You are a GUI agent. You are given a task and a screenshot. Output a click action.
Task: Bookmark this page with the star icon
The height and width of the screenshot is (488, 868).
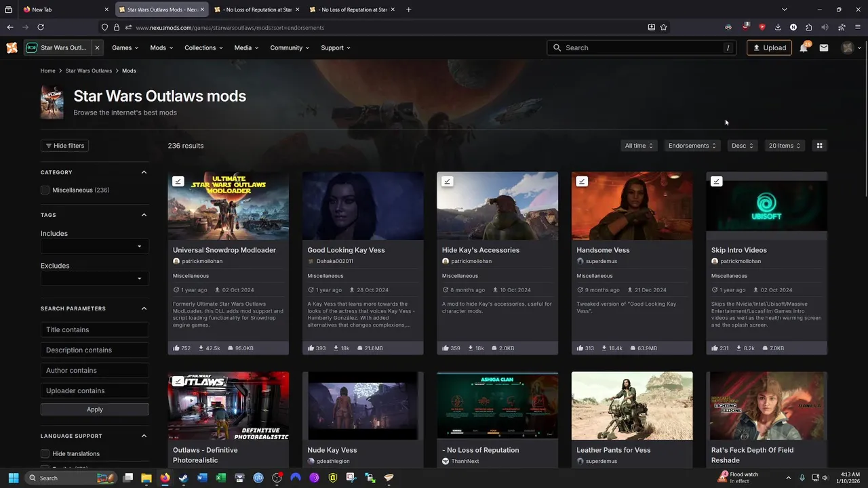tap(664, 27)
